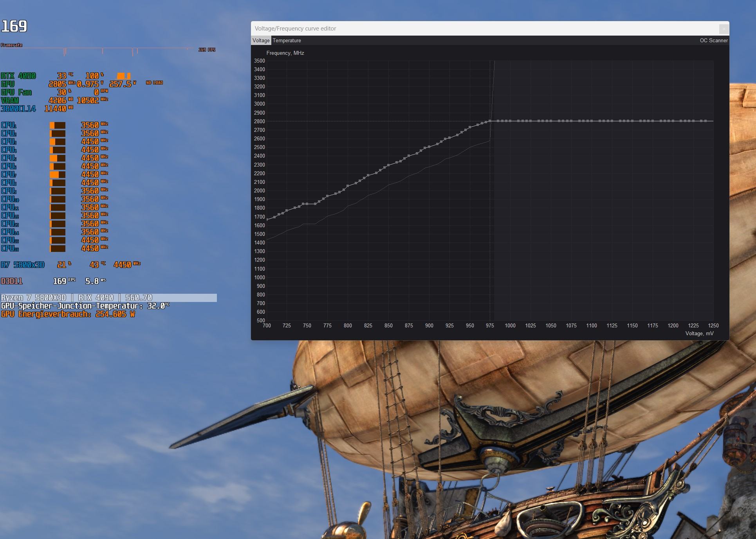Click the 3500 label on the frequency axis
This screenshot has width=756, height=539.
pyautogui.click(x=259, y=61)
